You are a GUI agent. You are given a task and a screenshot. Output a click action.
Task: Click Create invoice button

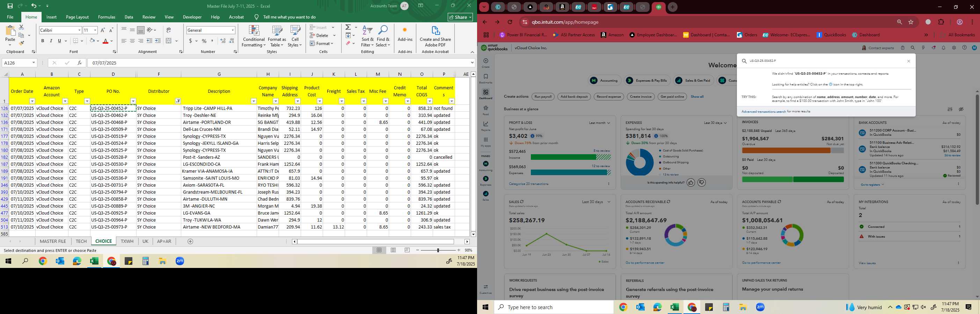(x=641, y=97)
